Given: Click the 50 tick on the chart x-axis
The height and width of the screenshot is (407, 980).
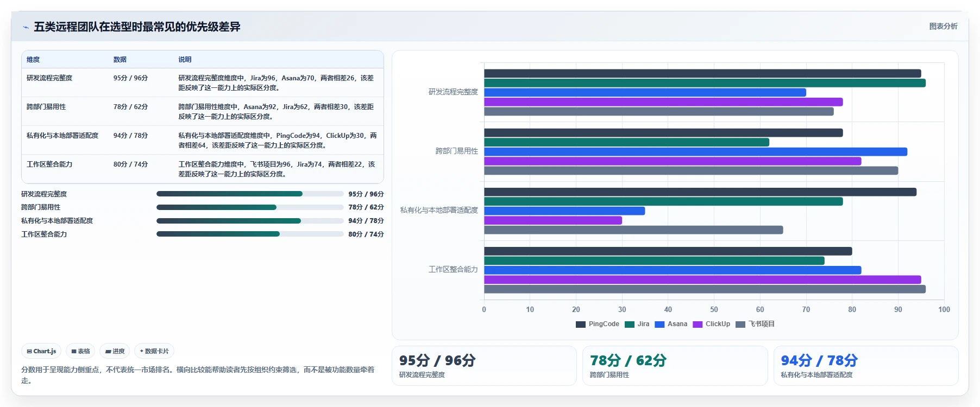Looking at the screenshot, I should pos(714,310).
